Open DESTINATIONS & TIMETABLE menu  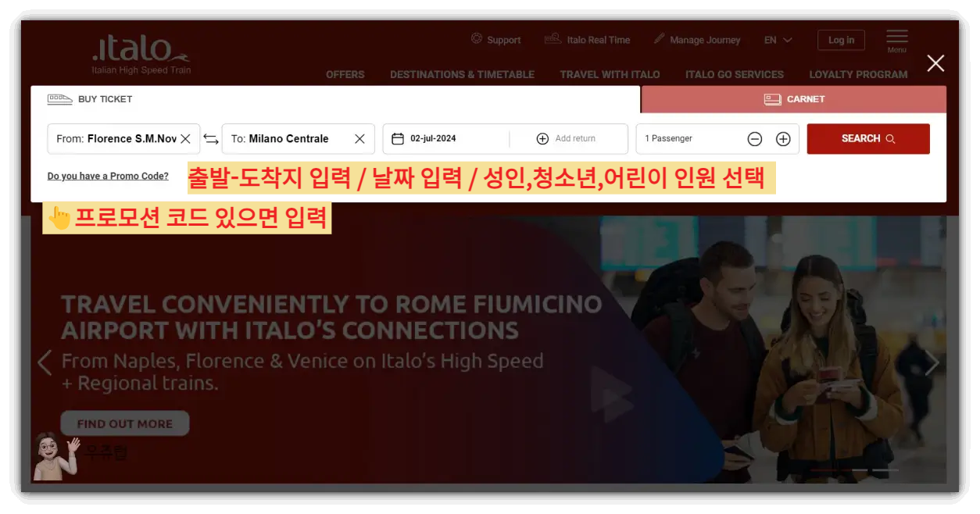pos(462,74)
